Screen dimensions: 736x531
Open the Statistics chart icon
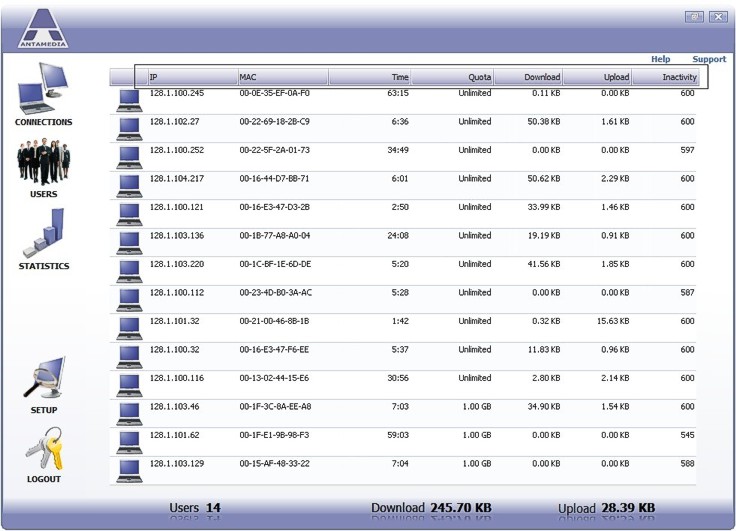click(x=43, y=234)
